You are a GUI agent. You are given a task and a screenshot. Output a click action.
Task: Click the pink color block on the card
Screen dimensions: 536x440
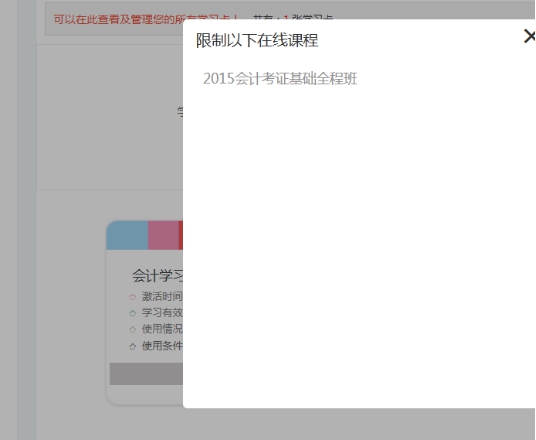(163, 235)
